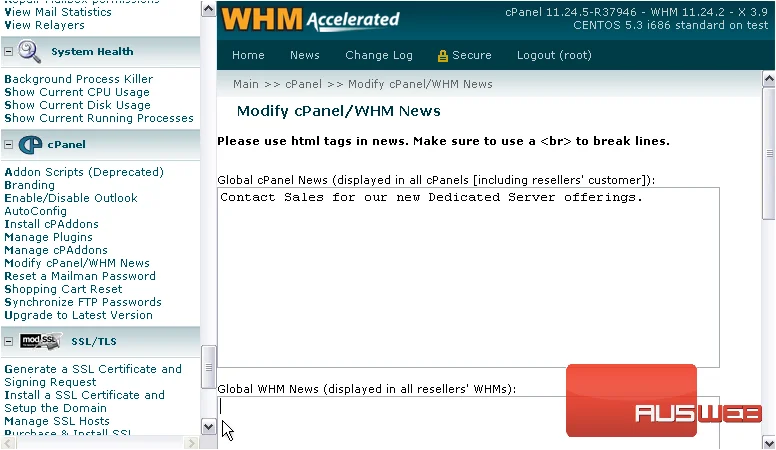Open Manage SSL Hosts

56,421
